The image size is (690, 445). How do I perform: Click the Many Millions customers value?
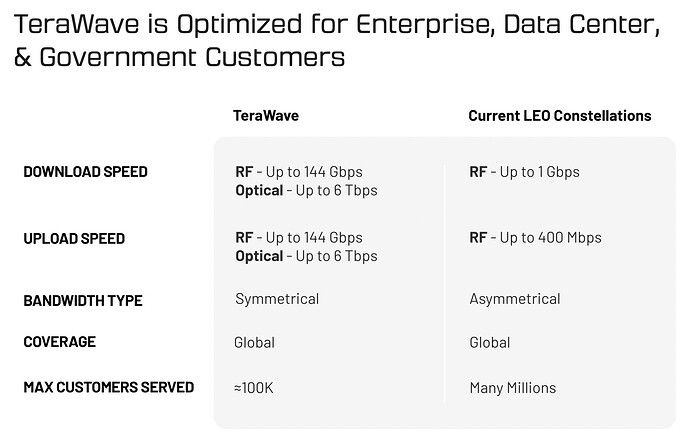(x=512, y=387)
